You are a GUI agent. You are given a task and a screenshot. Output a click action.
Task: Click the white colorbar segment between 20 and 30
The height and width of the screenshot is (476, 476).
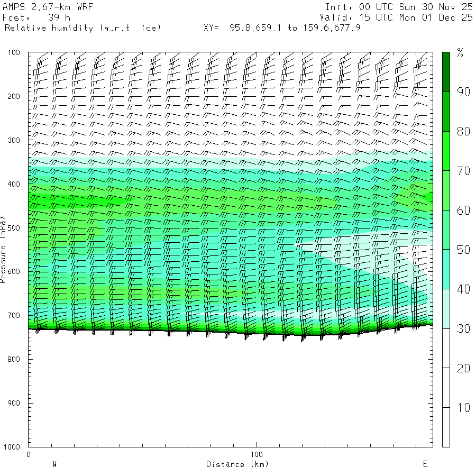(x=446, y=348)
